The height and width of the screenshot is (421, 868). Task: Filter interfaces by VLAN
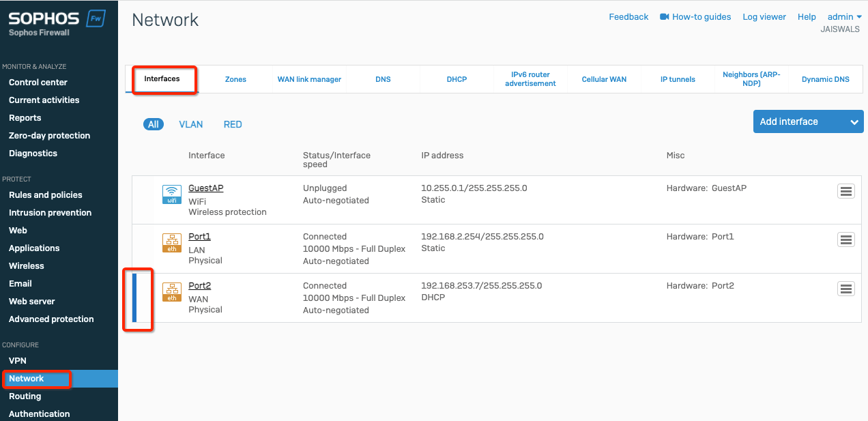(x=191, y=124)
